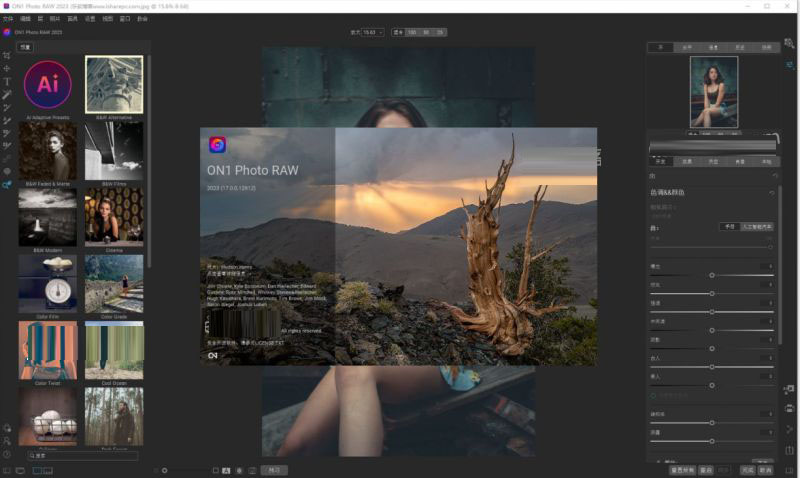The image size is (800, 478).
Task: Toggle left panel via bottom-left corner icon
Action: 7,470
